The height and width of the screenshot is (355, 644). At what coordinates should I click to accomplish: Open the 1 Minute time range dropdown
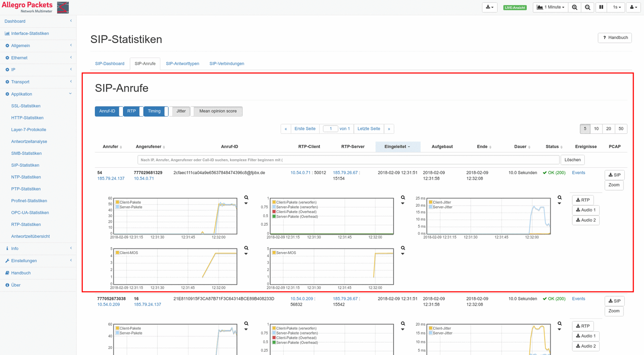tap(550, 7)
